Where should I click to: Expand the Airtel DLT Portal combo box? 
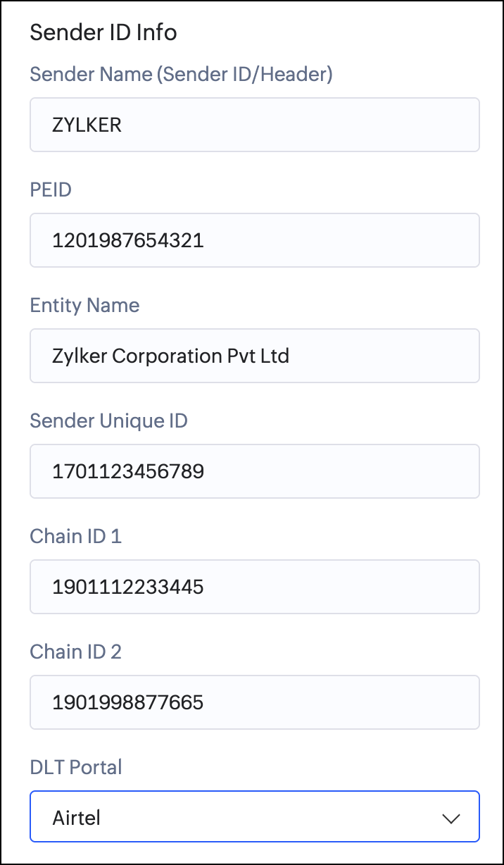255,816
